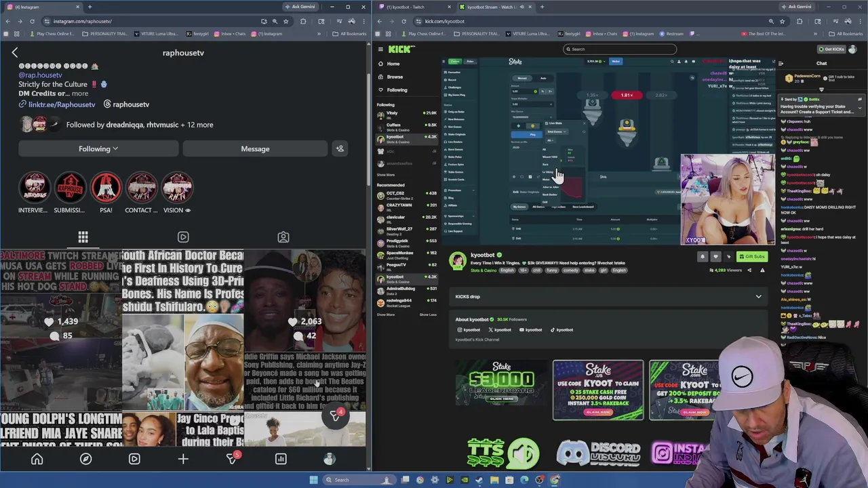868x488 pixels.
Task: Expand the KICKS drop panel chevron
Action: (x=758, y=296)
